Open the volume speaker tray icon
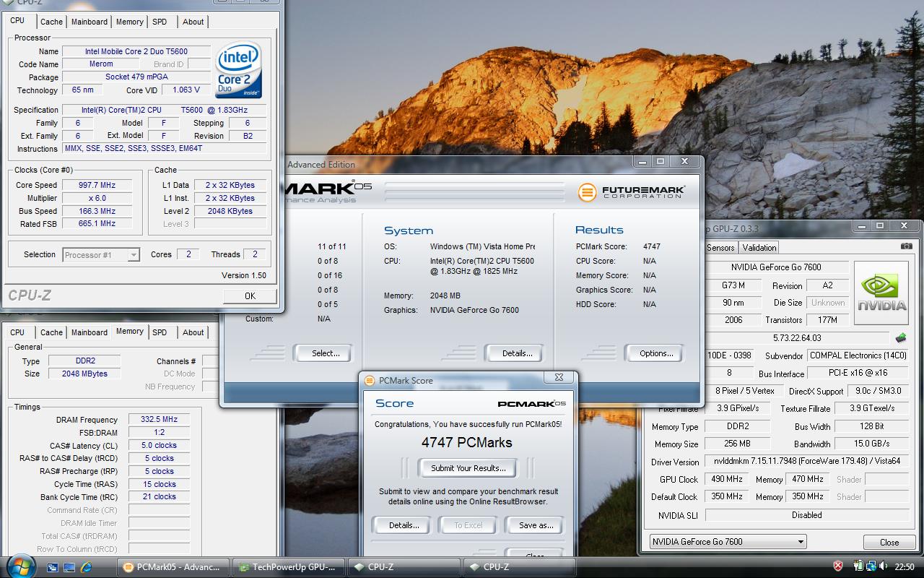The height and width of the screenshot is (578, 924). pyautogui.click(x=884, y=566)
